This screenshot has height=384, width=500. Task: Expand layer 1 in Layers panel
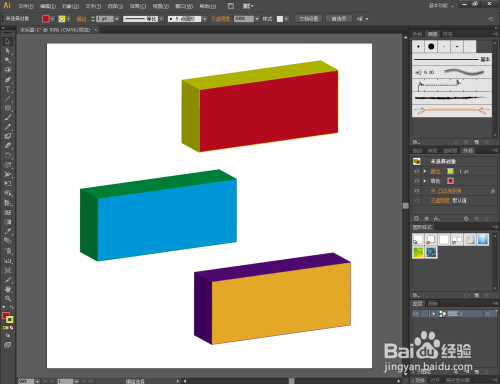pos(434,314)
